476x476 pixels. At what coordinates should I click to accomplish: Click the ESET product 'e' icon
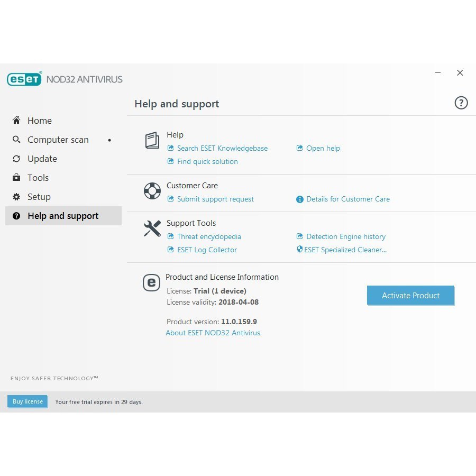tap(151, 282)
